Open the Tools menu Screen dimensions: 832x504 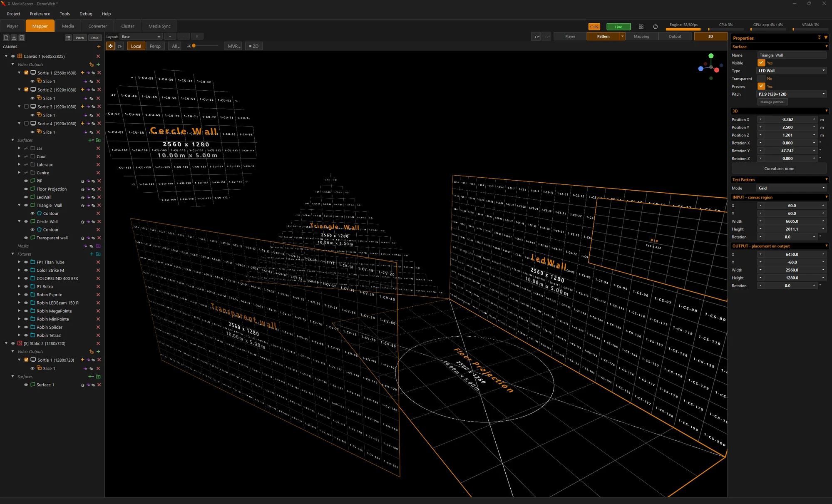[x=65, y=14]
